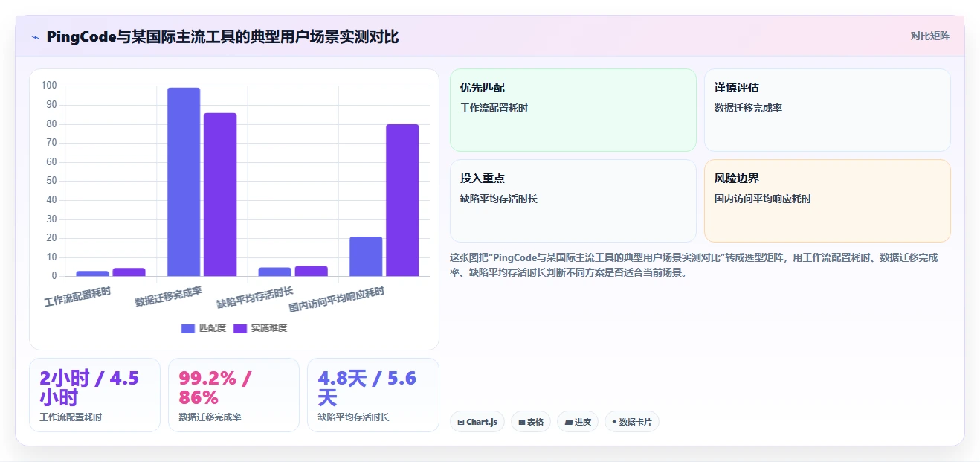The width and height of the screenshot is (980, 462).
Task: Open the 优先匹配 matrix card
Action: [x=573, y=110]
